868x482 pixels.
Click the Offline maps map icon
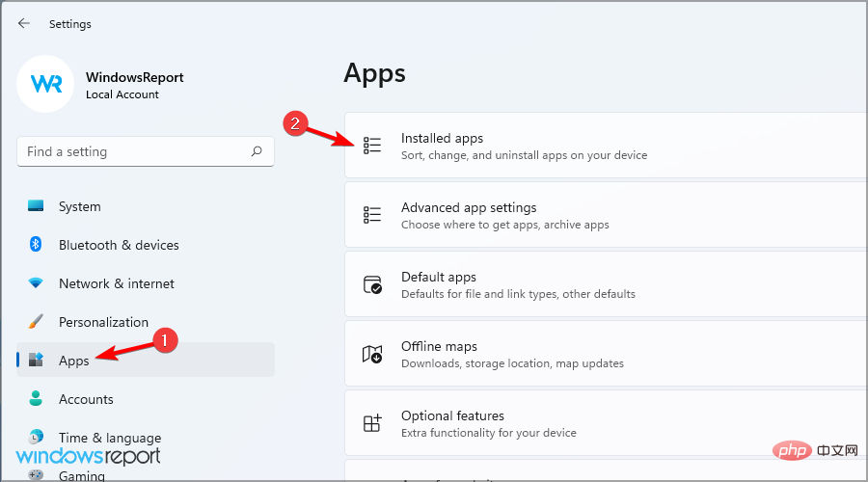click(372, 354)
